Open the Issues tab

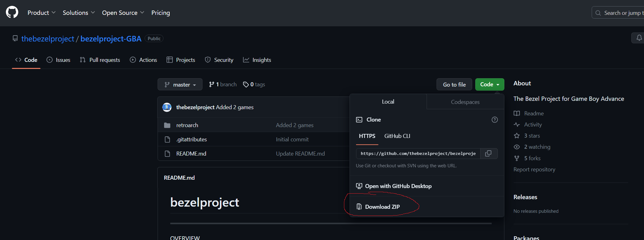pyautogui.click(x=59, y=60)
